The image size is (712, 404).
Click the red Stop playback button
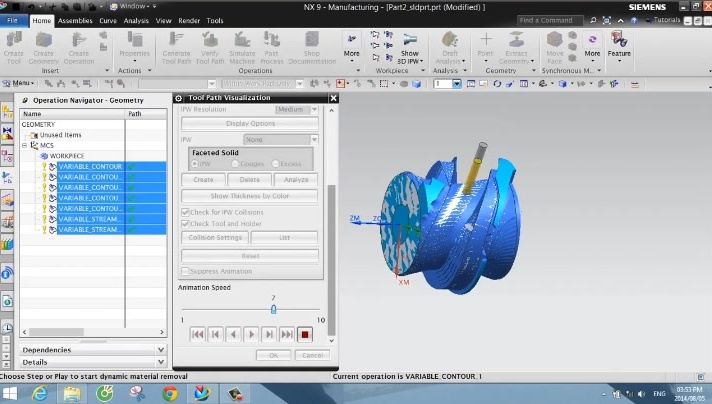pyautogui.click(x=305, y=335)
